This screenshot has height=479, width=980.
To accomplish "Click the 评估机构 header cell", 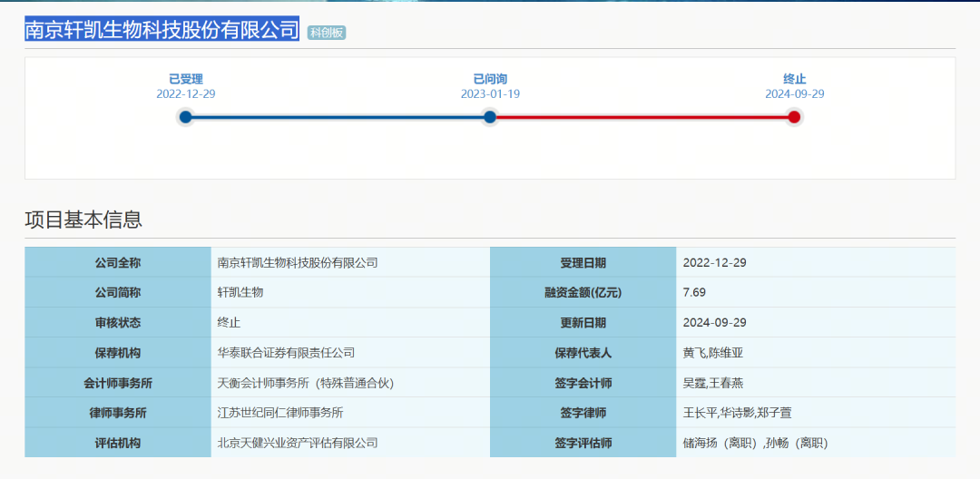I will (x=118, y=442).
